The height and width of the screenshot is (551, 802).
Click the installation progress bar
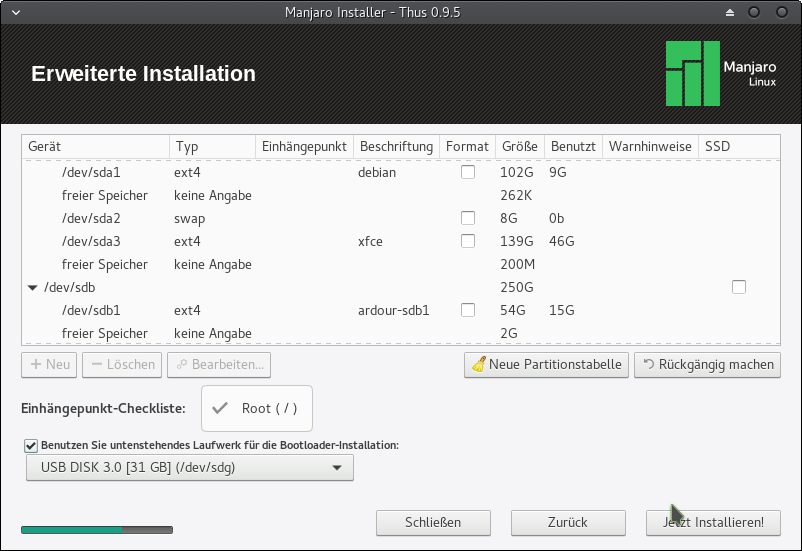click(x=97, y=530)
